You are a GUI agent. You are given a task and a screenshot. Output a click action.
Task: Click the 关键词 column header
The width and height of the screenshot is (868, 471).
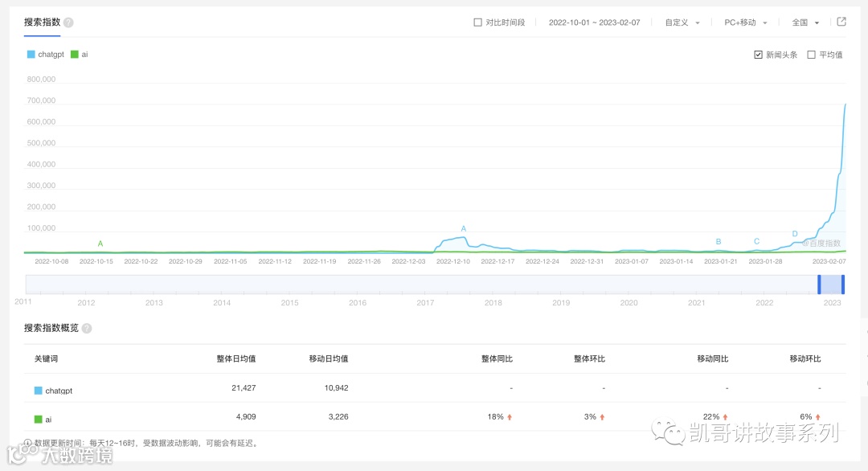[46, 358]
